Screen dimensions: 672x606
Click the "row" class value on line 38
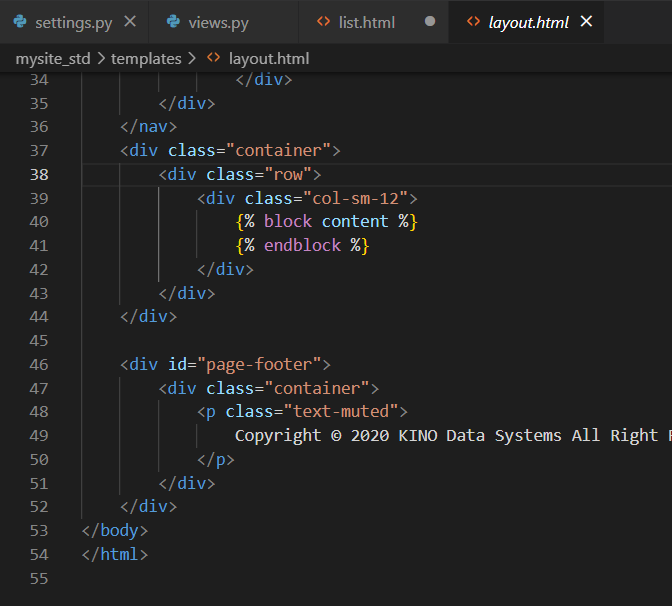tap(288, 174)
